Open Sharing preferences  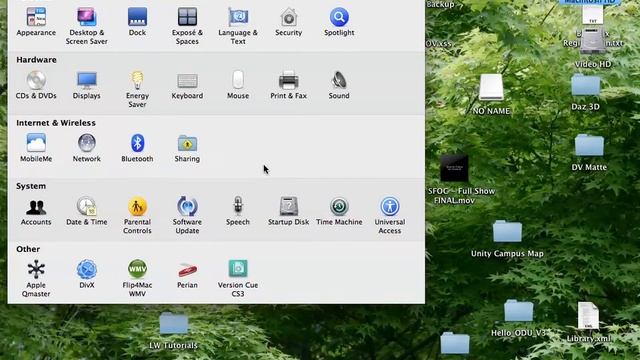tap(187, 143)
